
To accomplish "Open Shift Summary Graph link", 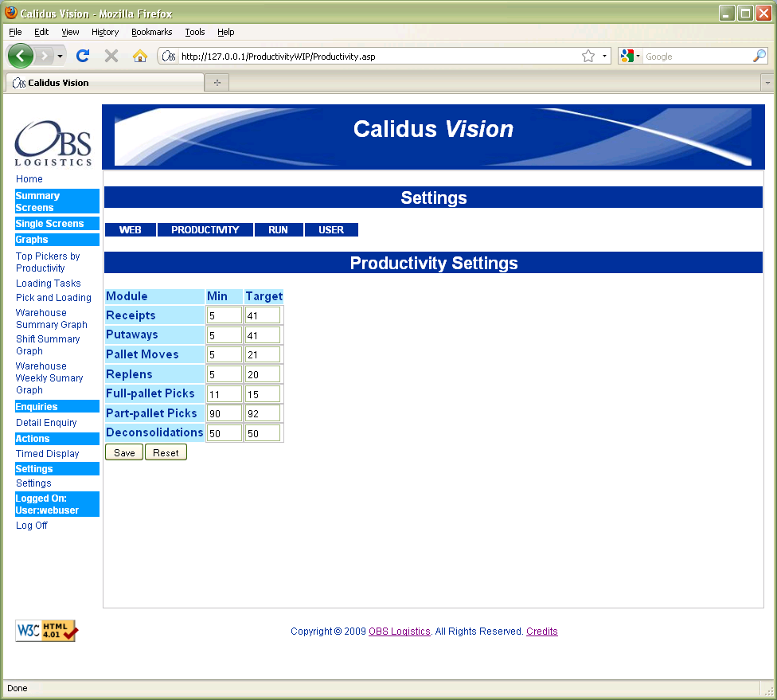I will point(48,345).
